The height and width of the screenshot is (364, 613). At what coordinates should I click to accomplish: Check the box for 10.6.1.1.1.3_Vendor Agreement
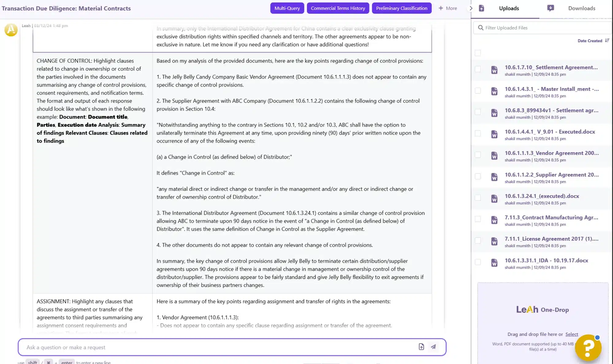478,155
